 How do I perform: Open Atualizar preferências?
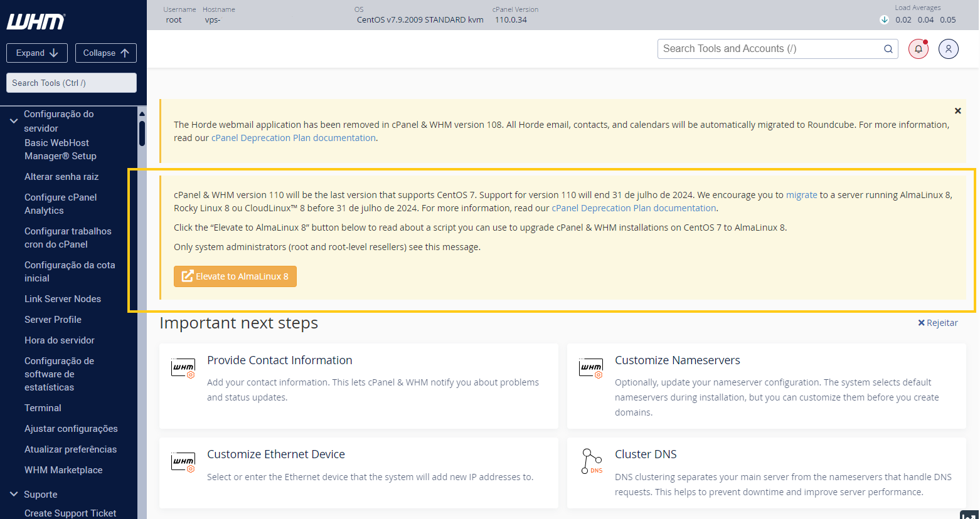[x=70, y=449]
